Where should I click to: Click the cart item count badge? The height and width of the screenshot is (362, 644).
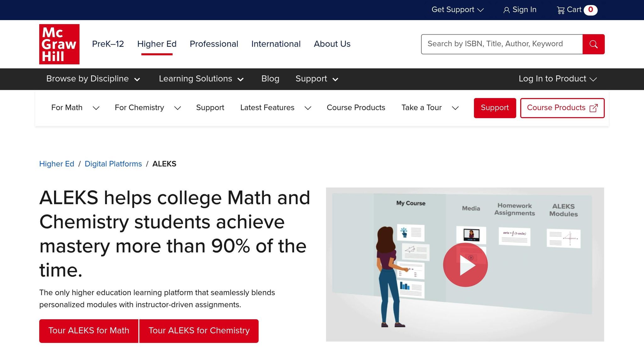591,10
